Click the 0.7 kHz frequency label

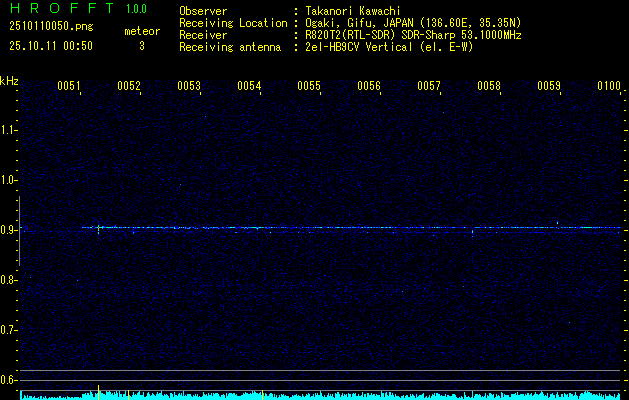7,330
